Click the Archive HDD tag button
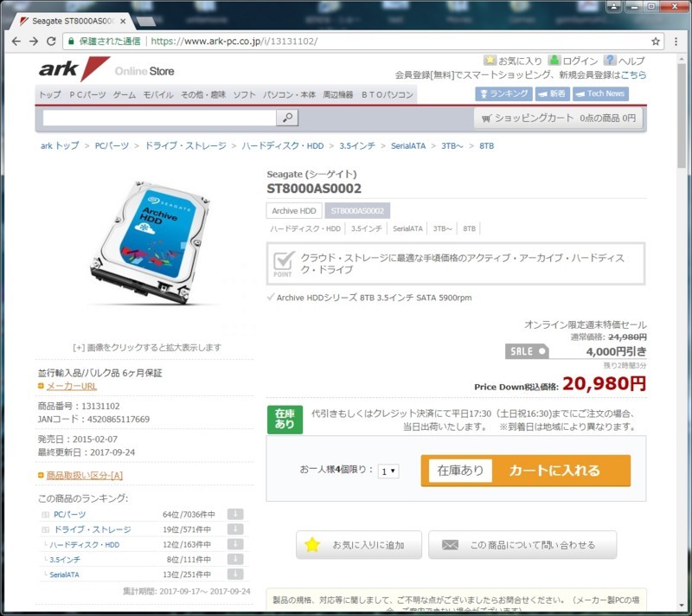This screenshot has height=616, width=692. [294, 211]
